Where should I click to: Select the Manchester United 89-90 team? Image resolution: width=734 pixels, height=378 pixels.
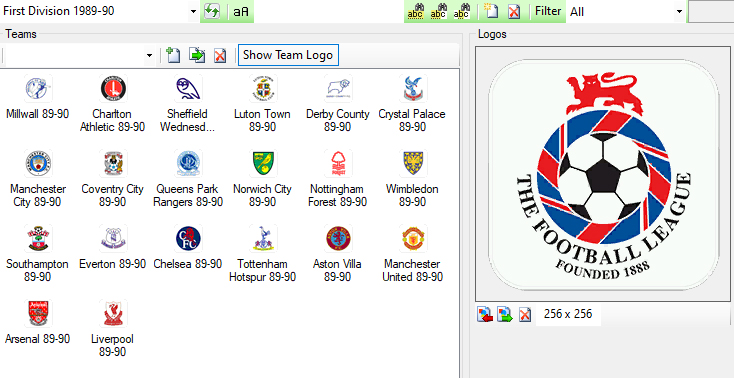(x=412, y=253)
